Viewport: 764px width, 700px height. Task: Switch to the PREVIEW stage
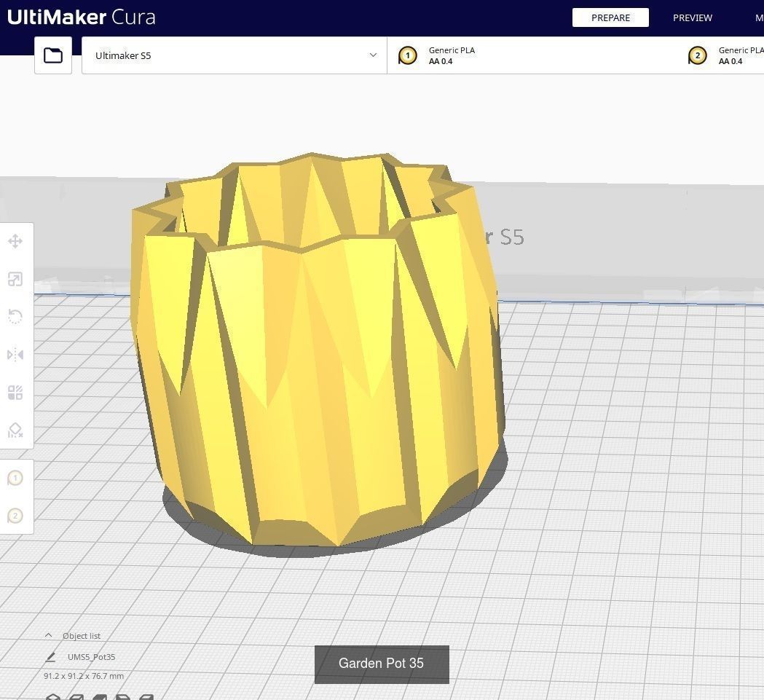point(693,17)
